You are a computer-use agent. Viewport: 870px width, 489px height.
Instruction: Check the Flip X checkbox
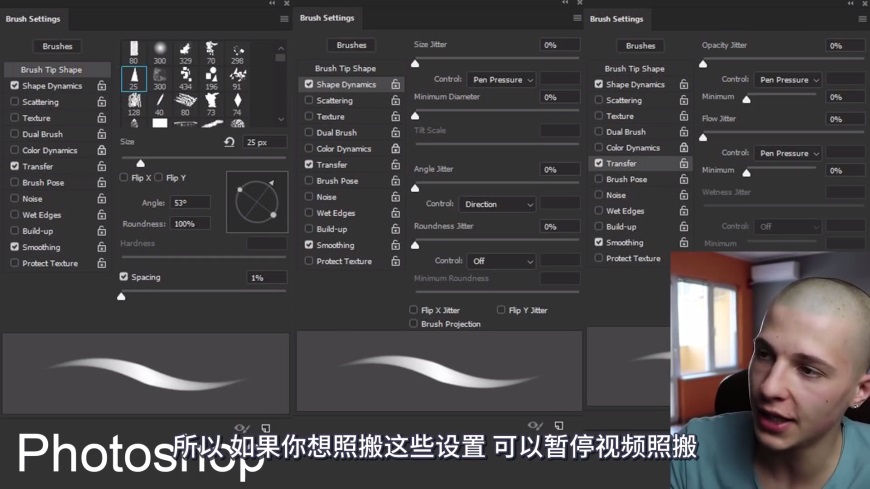(x=124, y=177)
